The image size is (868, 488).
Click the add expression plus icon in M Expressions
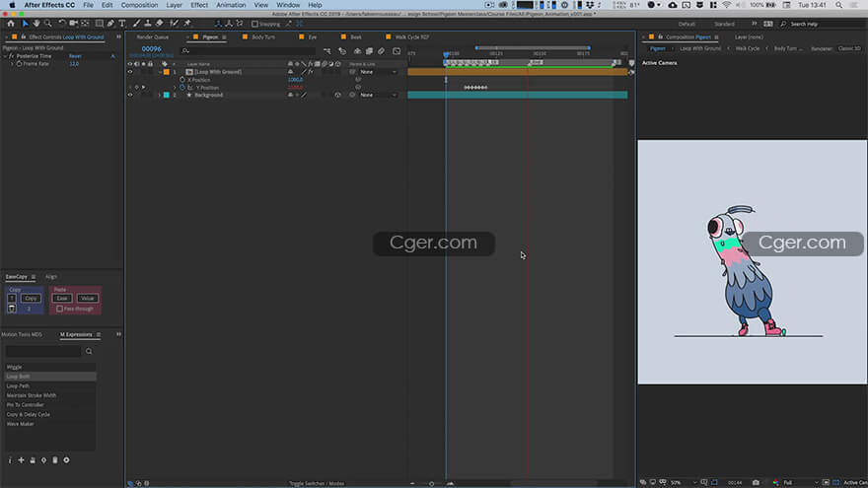click(x=21, y=460)
